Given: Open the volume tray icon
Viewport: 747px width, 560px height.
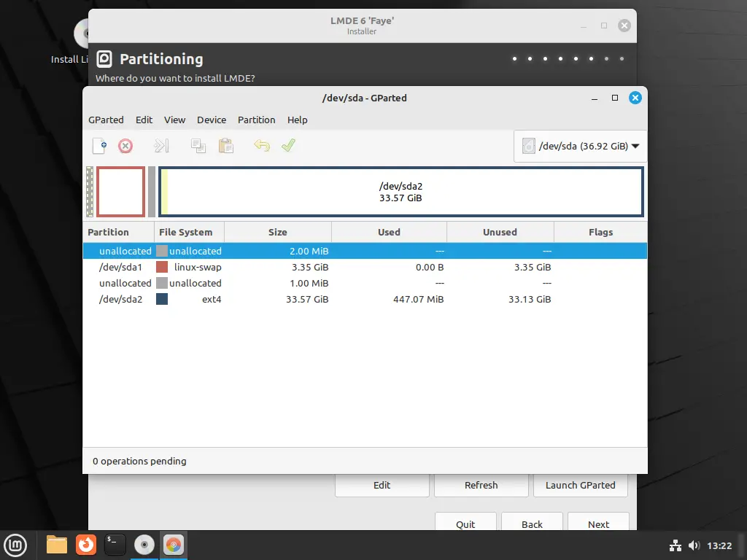Looking at the screenshot, I should (x=694, y=545).
